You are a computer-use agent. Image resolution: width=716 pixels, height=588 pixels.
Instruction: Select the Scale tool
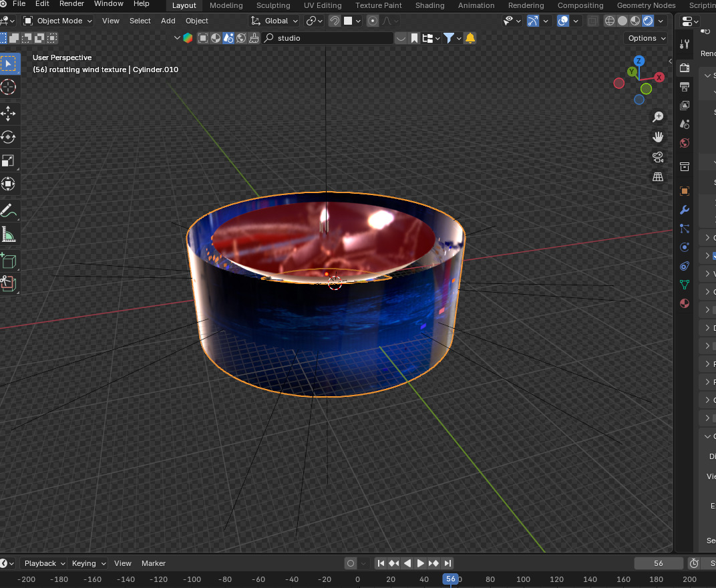point(9,160)
